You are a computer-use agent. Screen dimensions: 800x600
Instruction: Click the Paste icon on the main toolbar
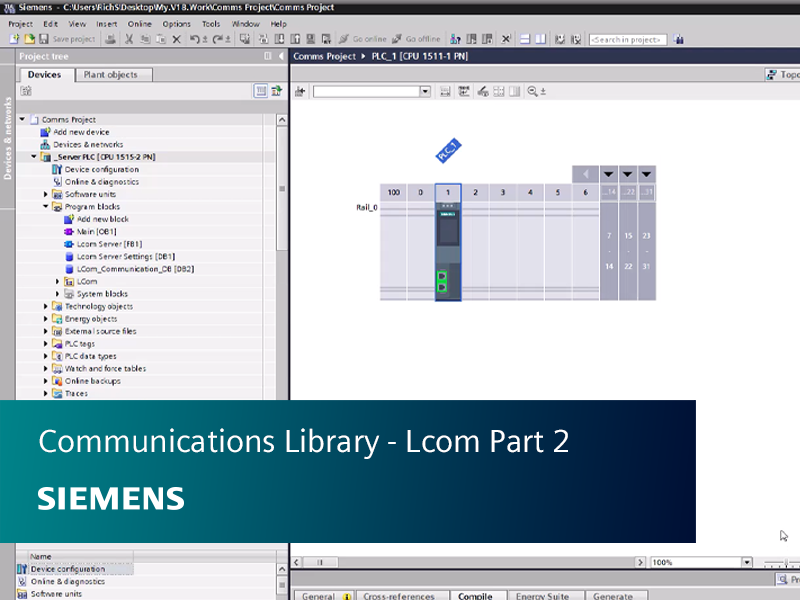[x=161, y=39]
